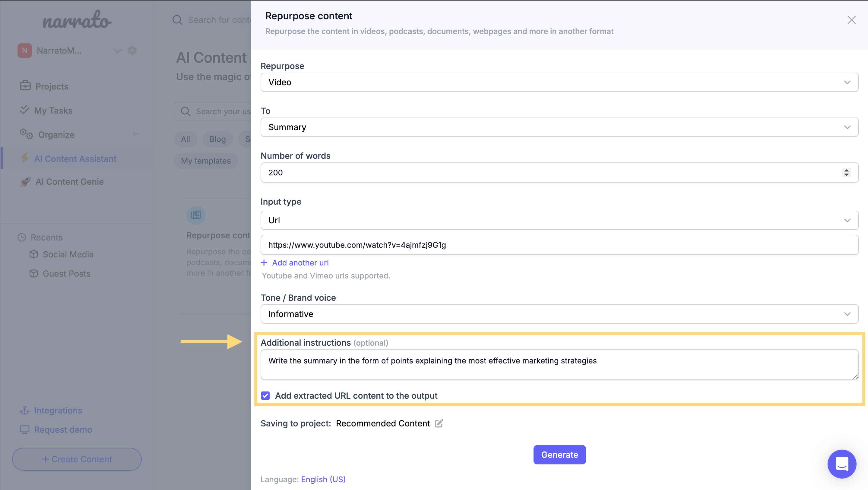Click the NarratoM workspace avatar
The height and width of the screenshot is (490, 868).
pos(25,51)
